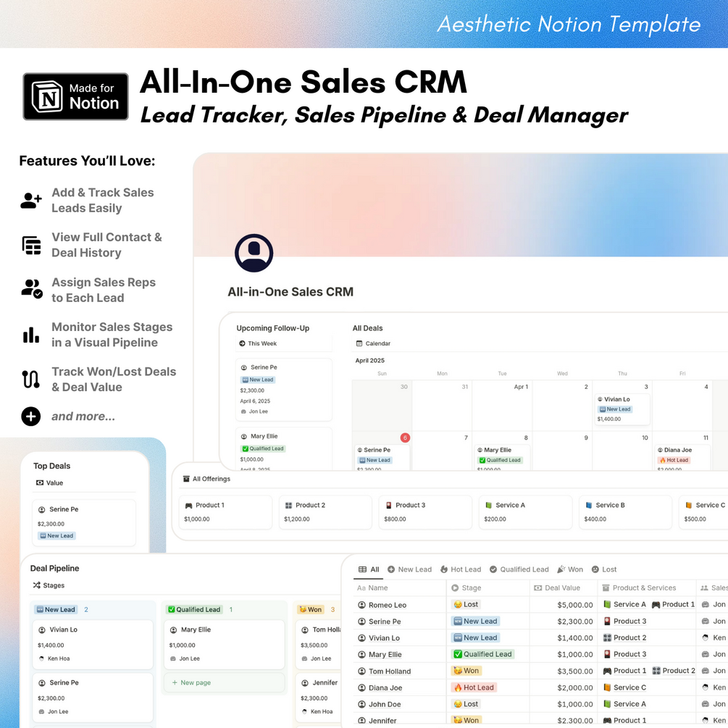Open Vivian Lo event on April 3
The image size is (728, 728).
(x=622, y=409)
